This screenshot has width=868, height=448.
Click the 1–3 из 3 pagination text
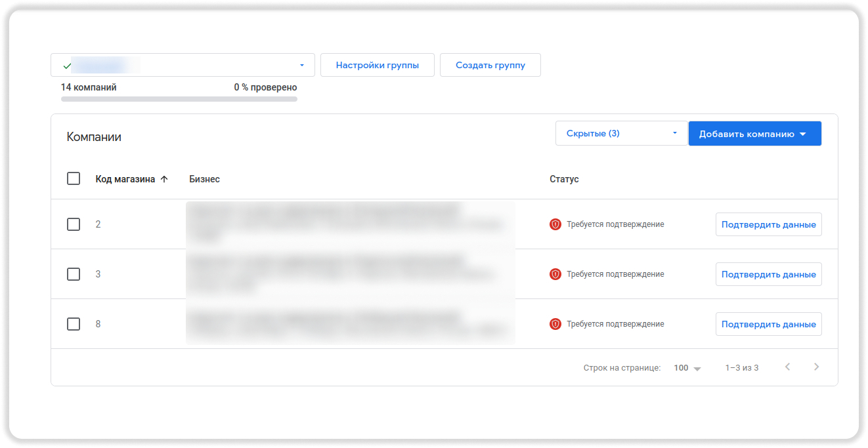742,368
